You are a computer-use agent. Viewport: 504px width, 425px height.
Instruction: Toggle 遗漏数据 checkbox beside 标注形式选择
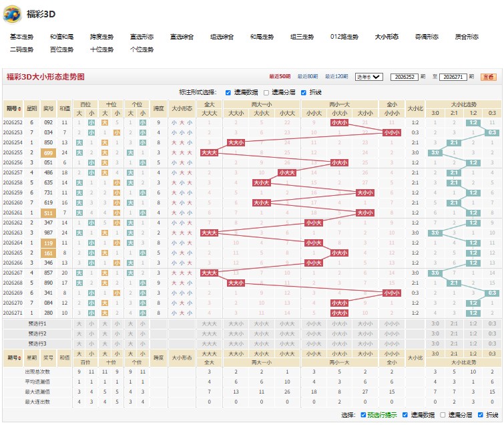pyautogui.click(x=228, y=93)
